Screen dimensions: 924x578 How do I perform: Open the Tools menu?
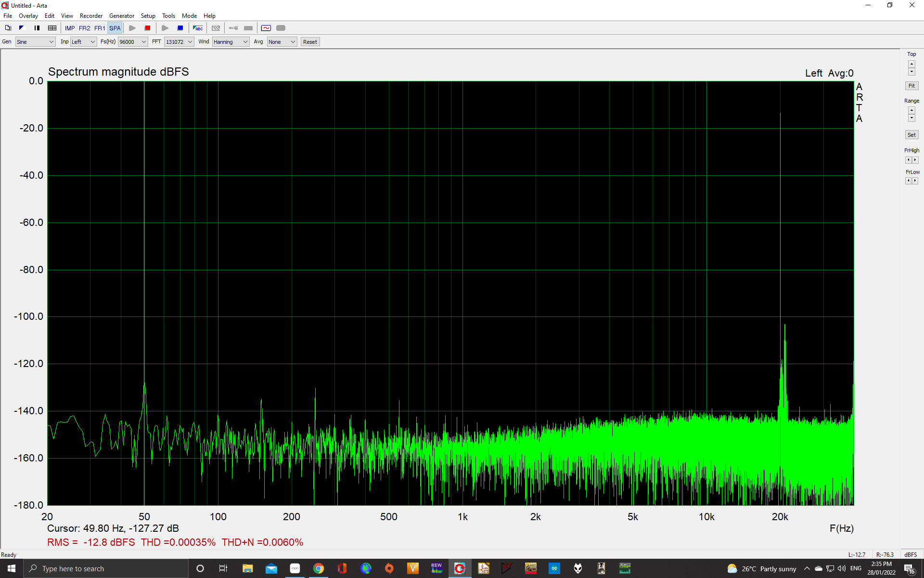(x=168, y=16)
